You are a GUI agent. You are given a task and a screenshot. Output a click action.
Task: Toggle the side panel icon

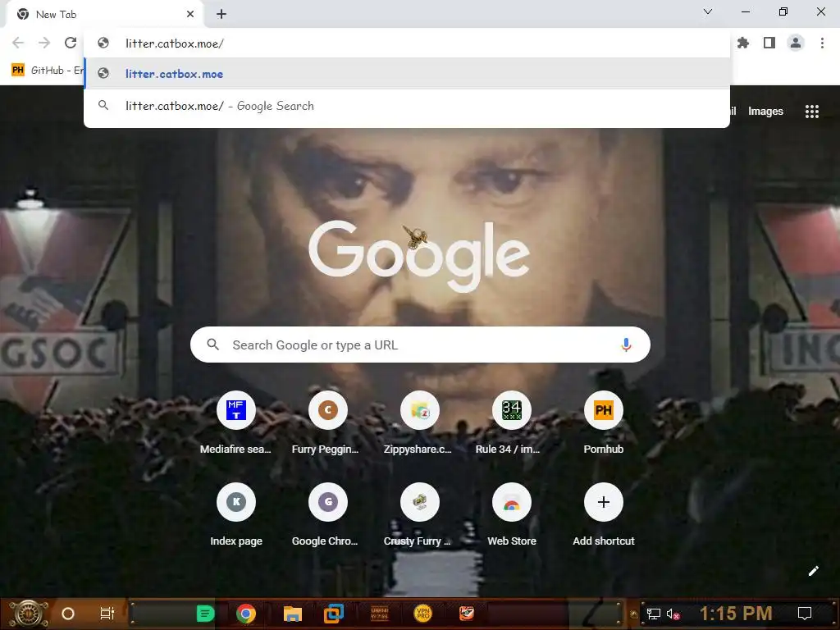point(769,43)
